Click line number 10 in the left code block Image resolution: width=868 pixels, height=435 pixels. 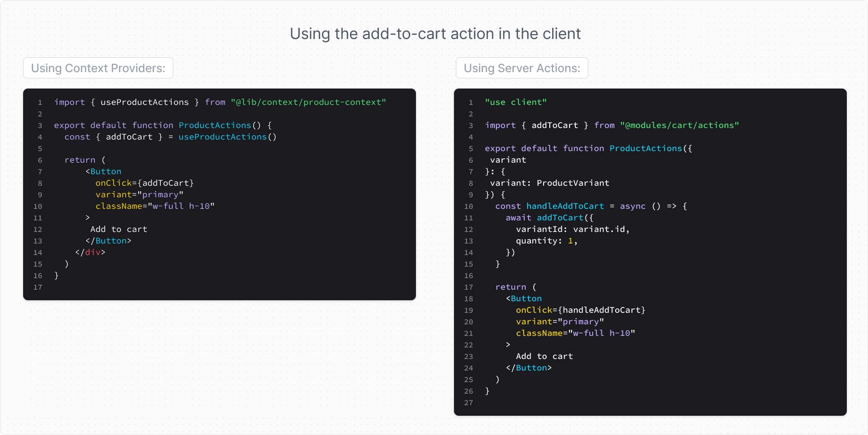pos(38,206)
